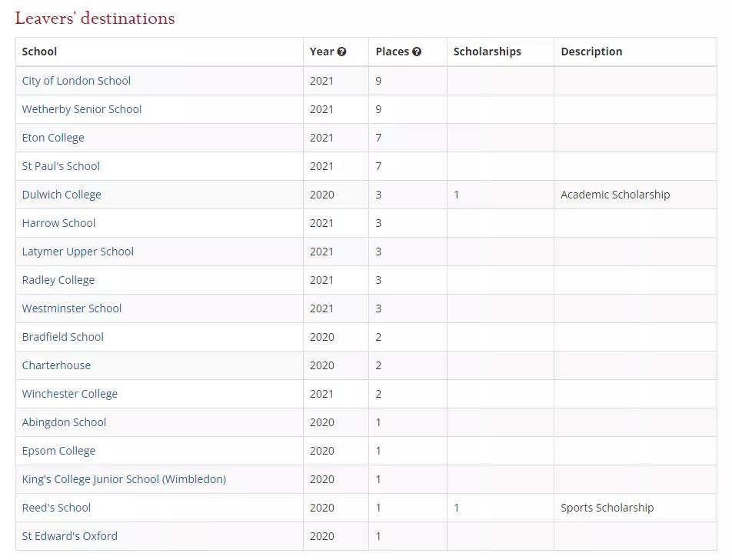Follow the St Edward's Oxford link
Viewport: 732px width, 560px height.
coord(69,537)
